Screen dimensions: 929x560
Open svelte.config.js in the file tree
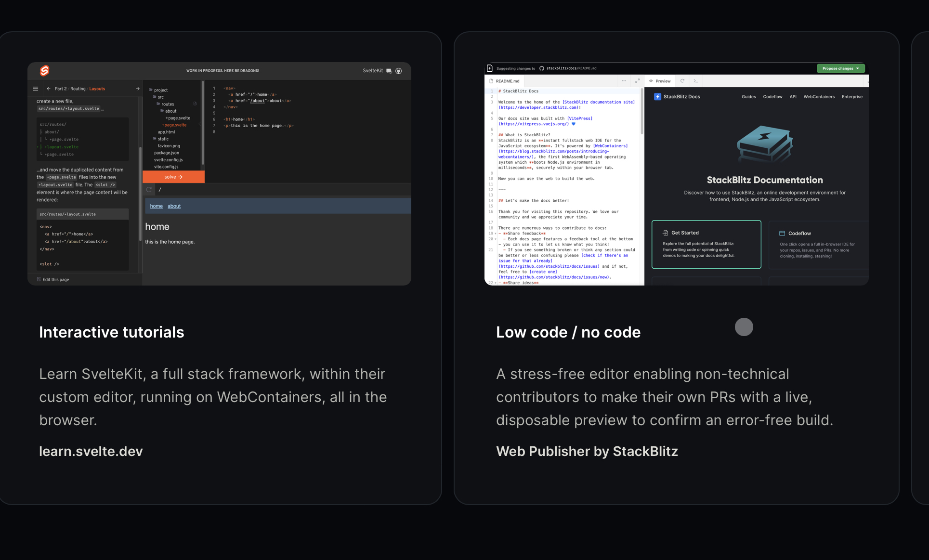point(168,160)
